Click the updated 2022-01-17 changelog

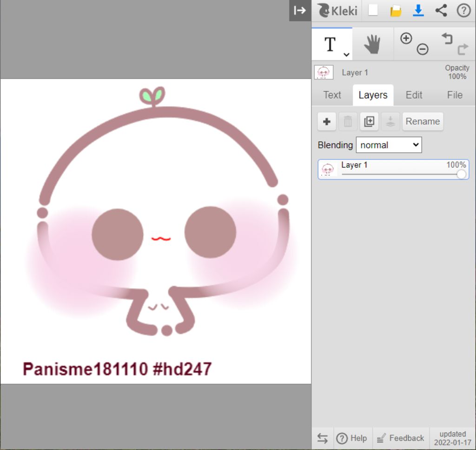(x=453, y=438)
